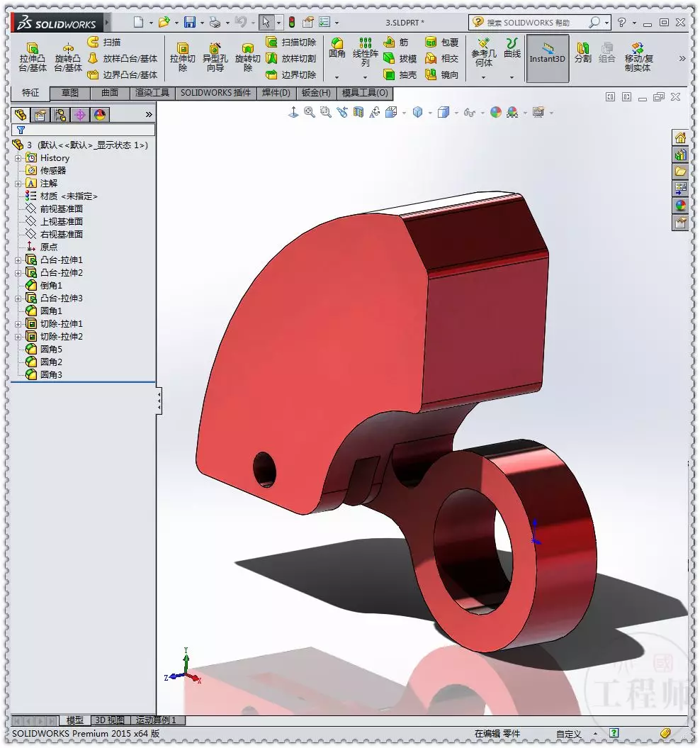The height and width of the screenshot is (748, 700).
Task: Expand the 切除-拉伸2 feature node
Action: pyautogui.click(x=18, y=336)
